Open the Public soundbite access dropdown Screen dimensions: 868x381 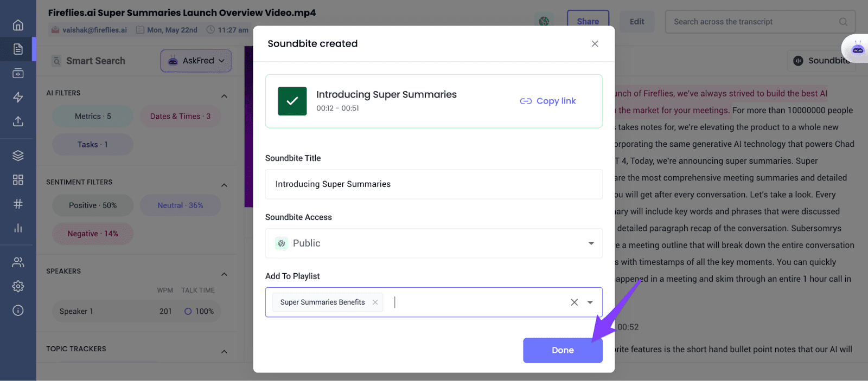coord(433,243)
